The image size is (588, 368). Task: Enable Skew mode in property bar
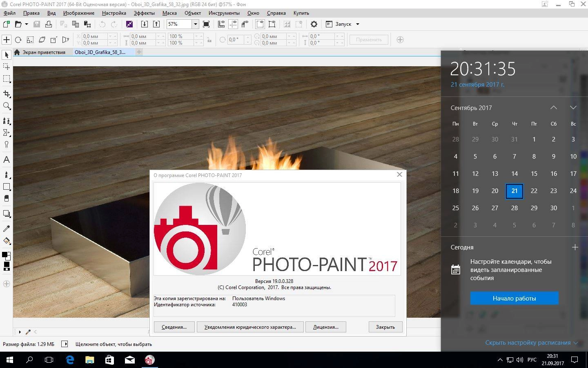[x=42, y=40]
